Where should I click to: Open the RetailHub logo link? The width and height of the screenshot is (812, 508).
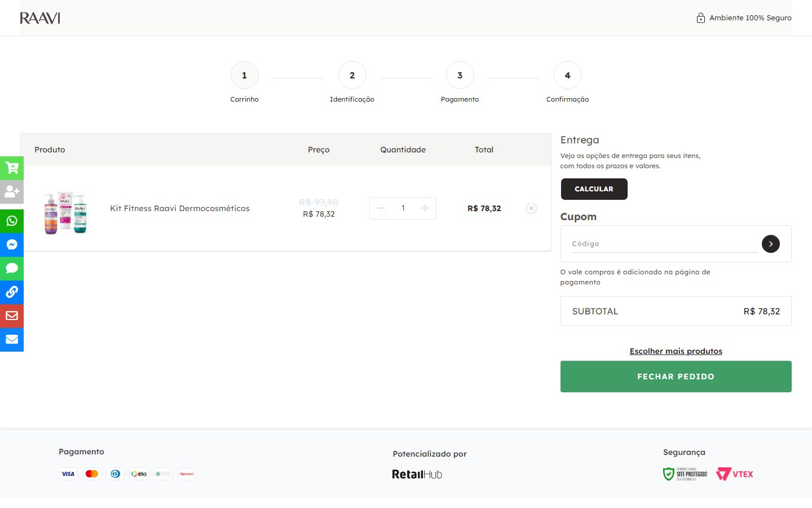[417, 474]
